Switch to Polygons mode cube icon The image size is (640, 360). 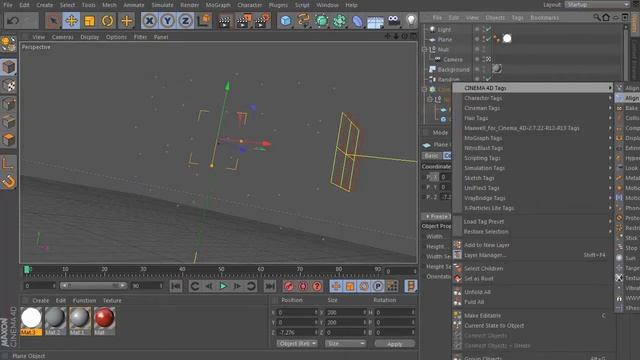[x=9, y=140]
